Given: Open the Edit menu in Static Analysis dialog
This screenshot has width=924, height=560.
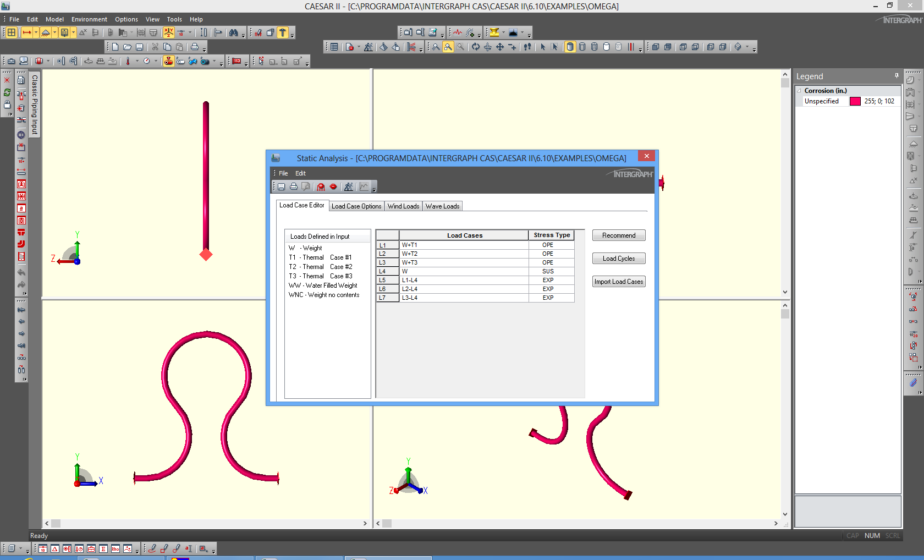Looking at the screenshot, I should point(300,173).
